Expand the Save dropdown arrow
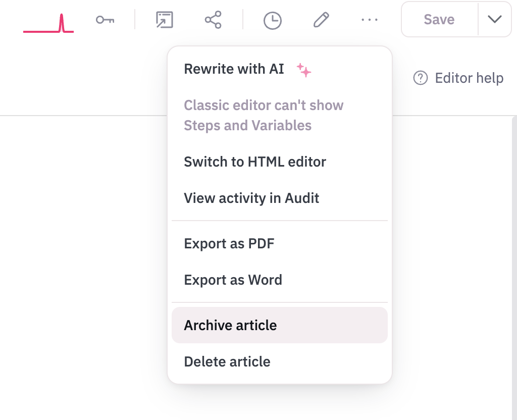The width and height of the screenshot is (517, 420). point(495,20)
